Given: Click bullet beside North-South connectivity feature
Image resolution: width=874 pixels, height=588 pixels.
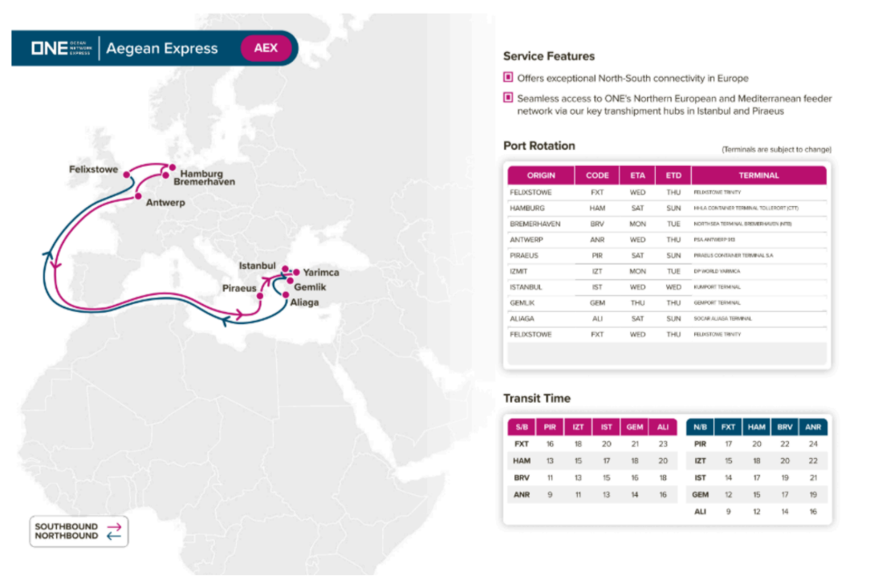Looking at the screenshot, I should (x=507, y=78).
